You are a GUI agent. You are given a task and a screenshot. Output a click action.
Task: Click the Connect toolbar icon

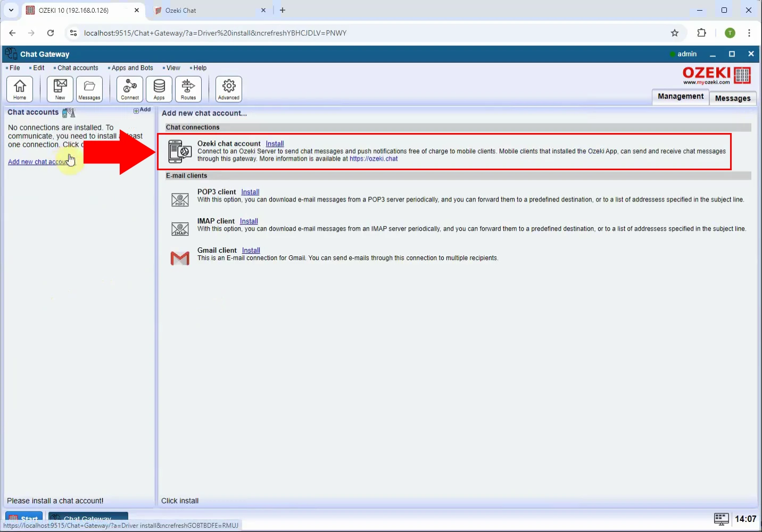pos(130,89)
